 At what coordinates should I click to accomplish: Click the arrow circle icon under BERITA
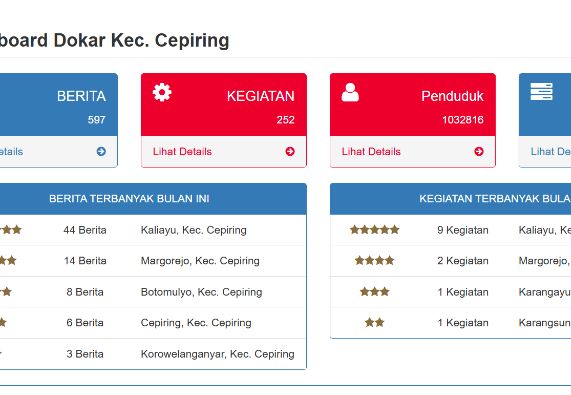coord(101,151)
